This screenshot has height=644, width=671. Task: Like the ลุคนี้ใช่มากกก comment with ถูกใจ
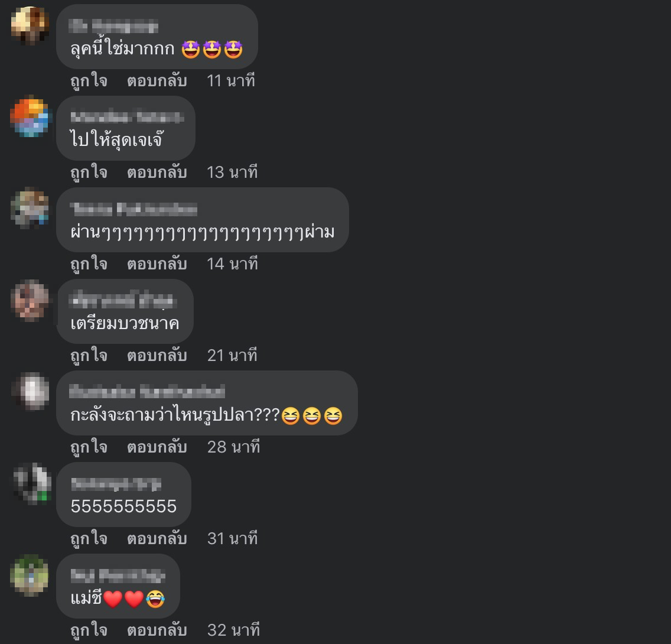coord(89,80)
